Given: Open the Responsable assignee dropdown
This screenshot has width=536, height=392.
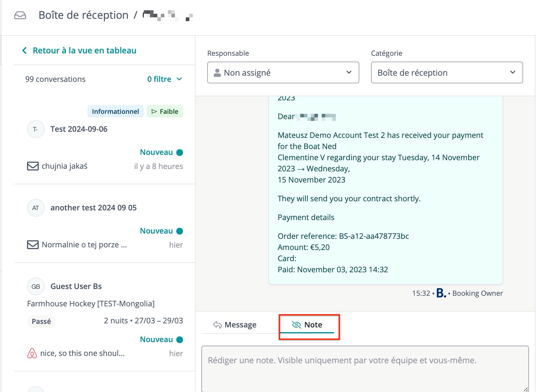Looking at the screenshot, I should pos(283,72).
